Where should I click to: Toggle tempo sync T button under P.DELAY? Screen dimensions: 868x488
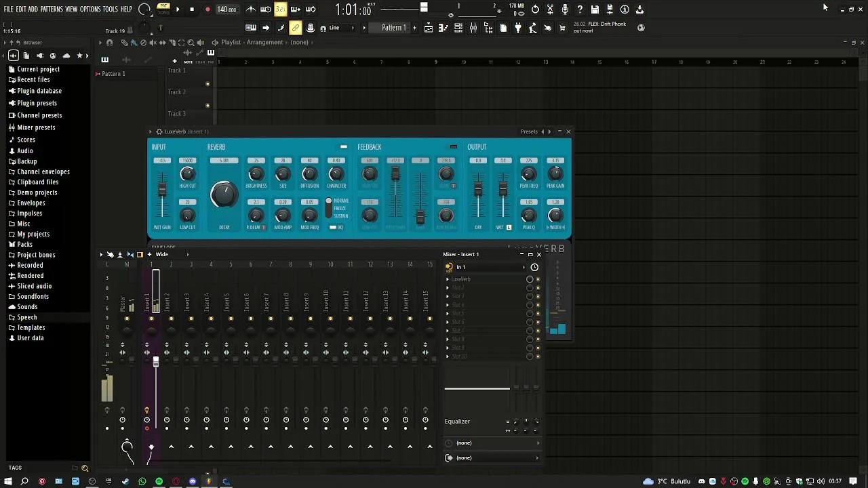[x=264, y=227]
